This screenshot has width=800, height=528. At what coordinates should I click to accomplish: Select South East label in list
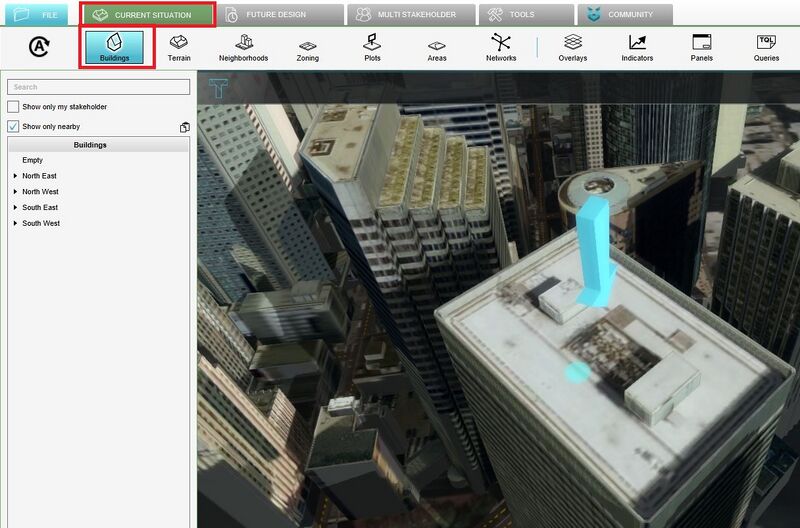[x=40, y=208]
